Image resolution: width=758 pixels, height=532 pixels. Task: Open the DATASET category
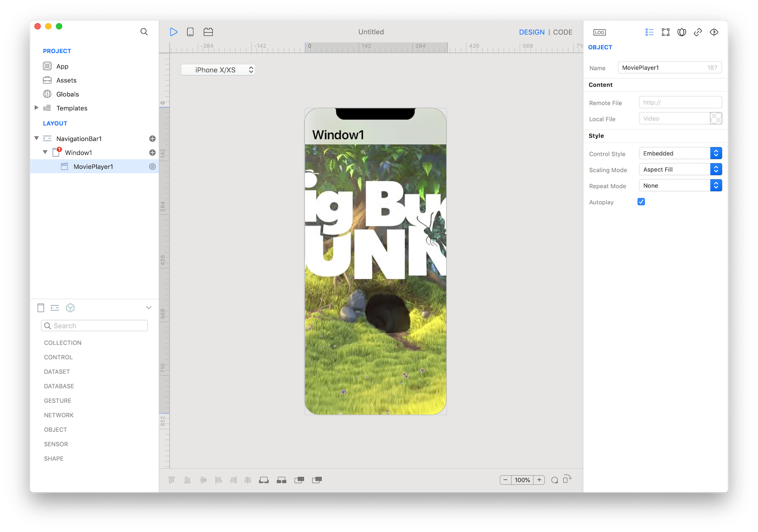[57, 372]
